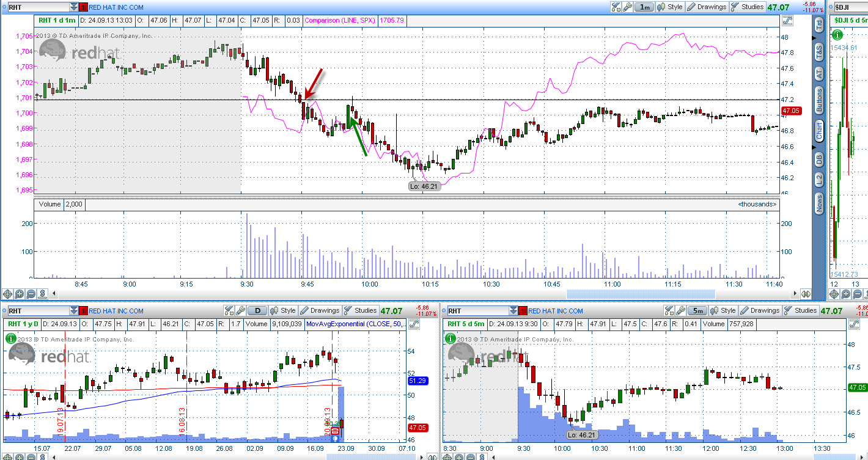Click the crosshair pan tool below daily chart
The height and width of the screenshot is (460, 868).
click(x=7, y=456)
